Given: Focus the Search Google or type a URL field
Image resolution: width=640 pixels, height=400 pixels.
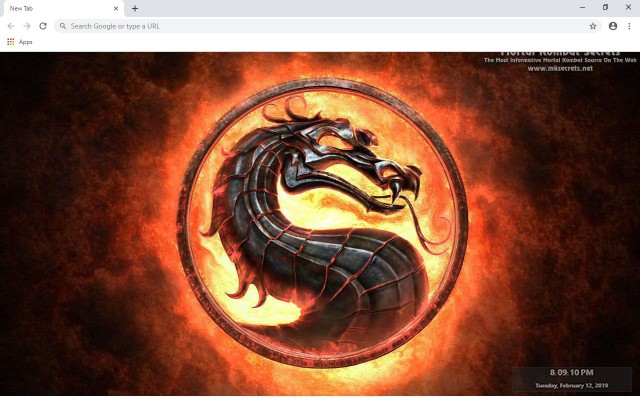Looking at the screenshot, I should pyautogui.click(x=328, y=26).
